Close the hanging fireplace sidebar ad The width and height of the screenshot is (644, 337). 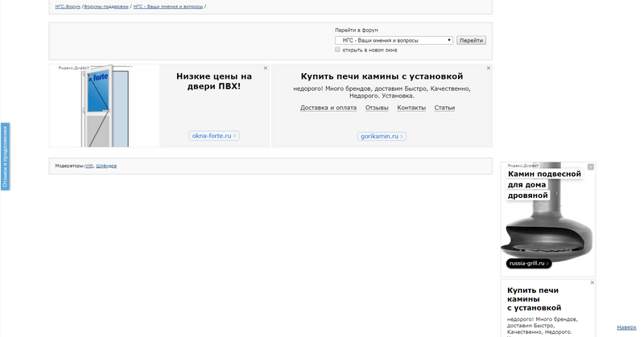point(591,166)
